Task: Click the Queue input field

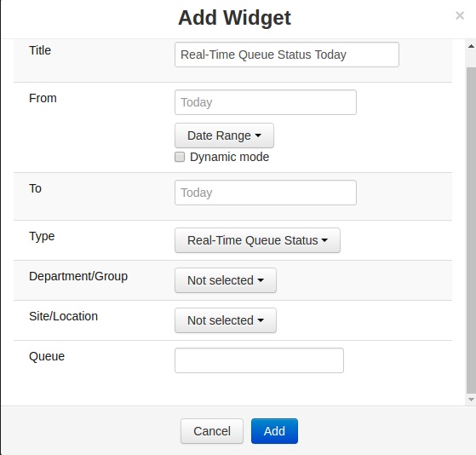Action: [259, 360]
